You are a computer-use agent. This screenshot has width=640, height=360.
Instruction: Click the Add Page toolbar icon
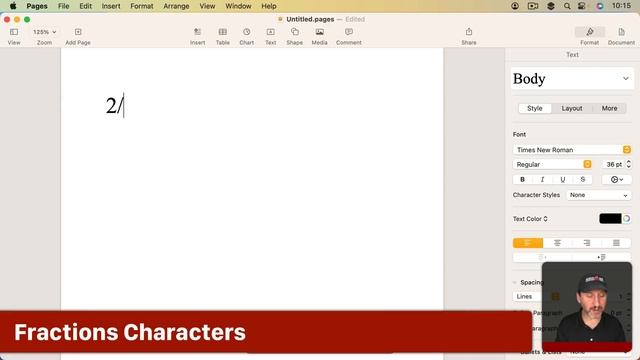pos(78,32)
